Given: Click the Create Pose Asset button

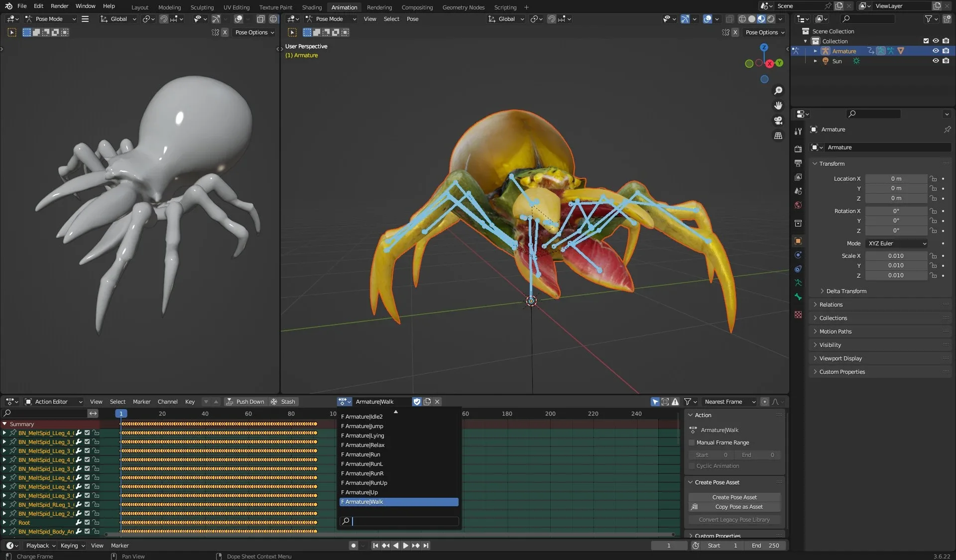Looking at the screenshot, I should [x=734, y=497].
